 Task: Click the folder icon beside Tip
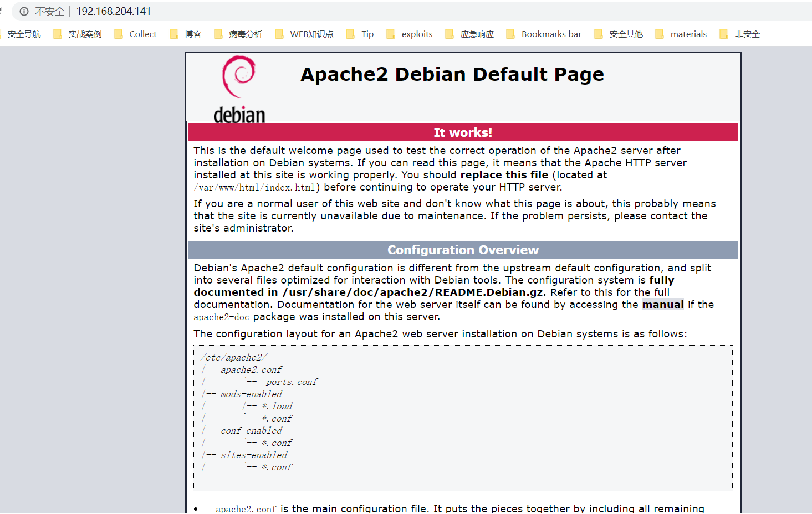pyautogui.click(x=350, y=34)
